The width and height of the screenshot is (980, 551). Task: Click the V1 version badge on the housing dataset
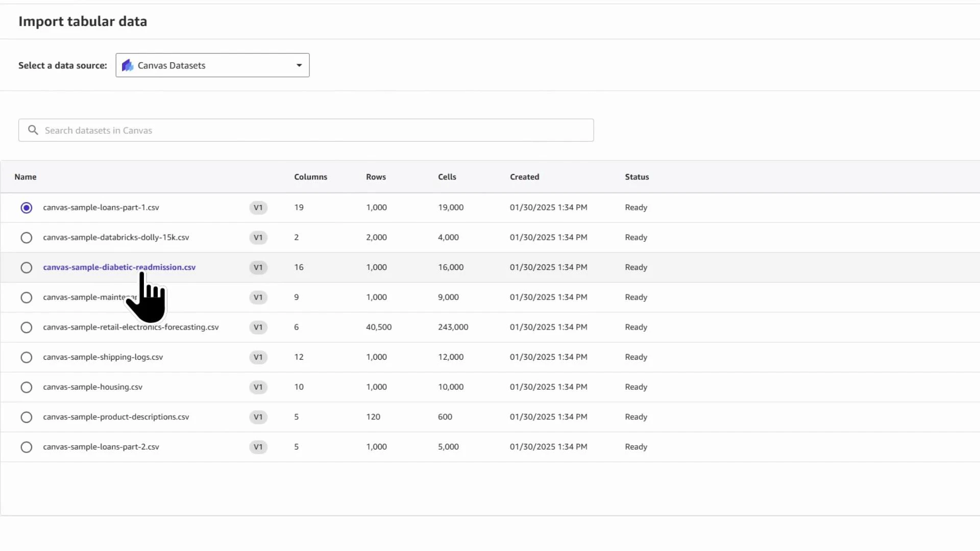tap(258, 387)
